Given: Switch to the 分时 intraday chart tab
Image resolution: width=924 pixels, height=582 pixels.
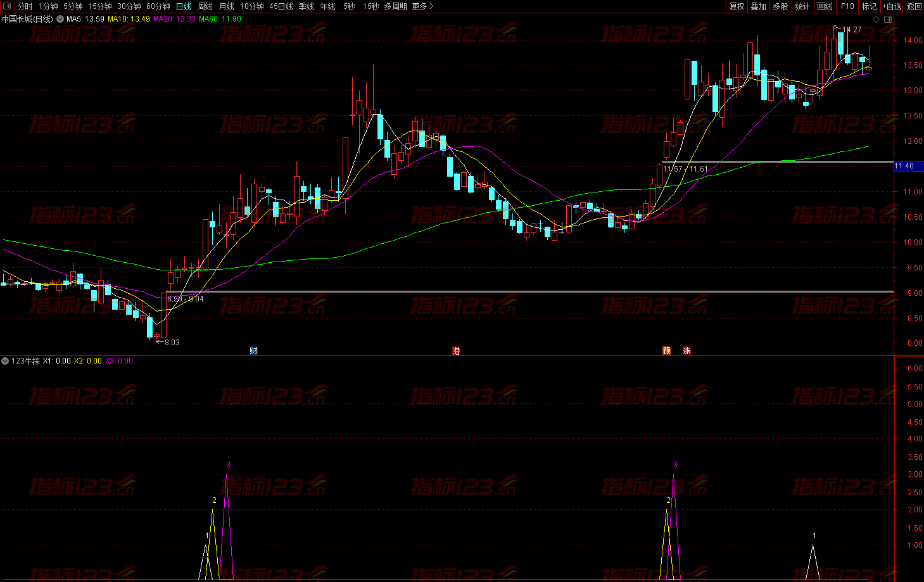Looking at the screenshot, I should [x=25, y=6].
